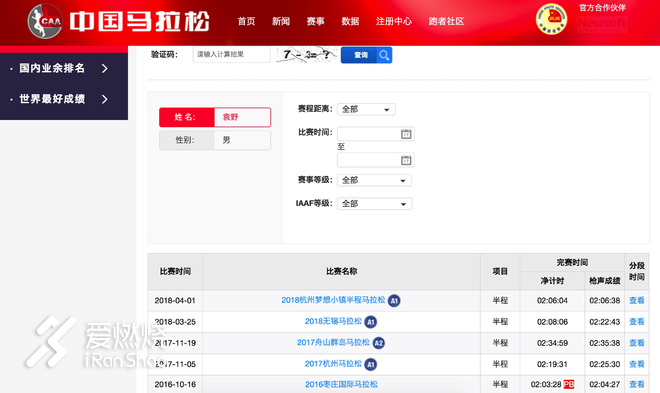The width and height of the screenshot is (660, 393).
Task: Click 查看 for the 2016-10-16 race
Action: tap(636, 384)
